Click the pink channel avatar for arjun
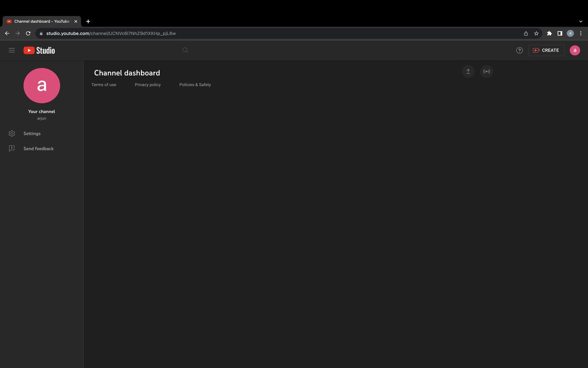Image resolution: width=588 pixels, height=368 pixels. coord(42,86)
